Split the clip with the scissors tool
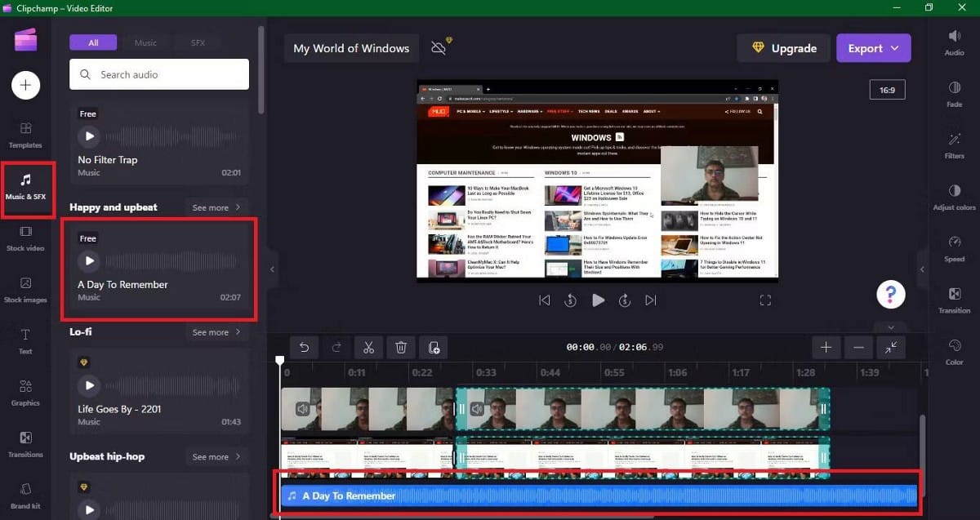Image resolution: width=980 pixels, height=520 pixels. (x=368, y=347)
